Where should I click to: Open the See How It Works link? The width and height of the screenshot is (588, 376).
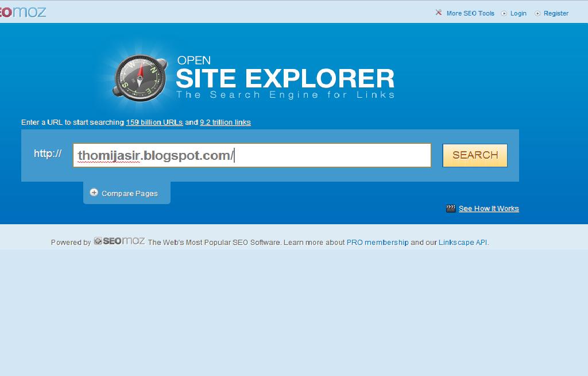(x=489, y=209)
